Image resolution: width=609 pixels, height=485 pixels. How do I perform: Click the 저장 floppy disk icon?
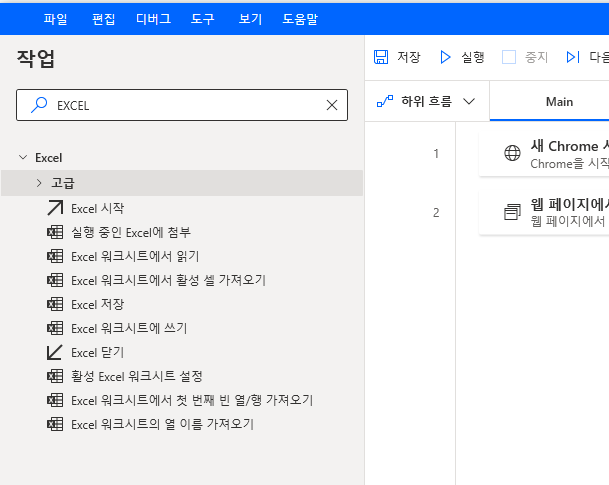(381, 57)
